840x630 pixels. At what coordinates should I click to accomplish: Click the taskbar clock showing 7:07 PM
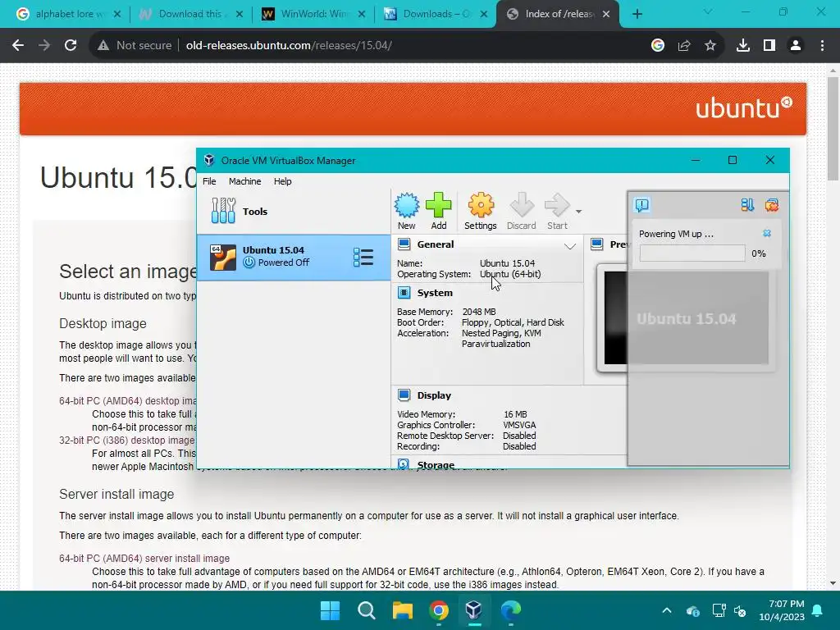pyautogui.click(x=782, y=610)
